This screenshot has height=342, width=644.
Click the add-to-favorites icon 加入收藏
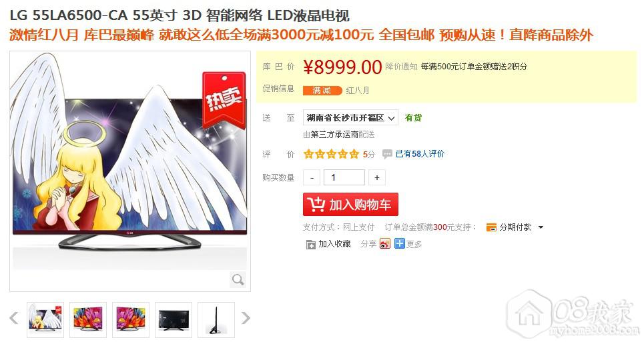pos(310,245)
